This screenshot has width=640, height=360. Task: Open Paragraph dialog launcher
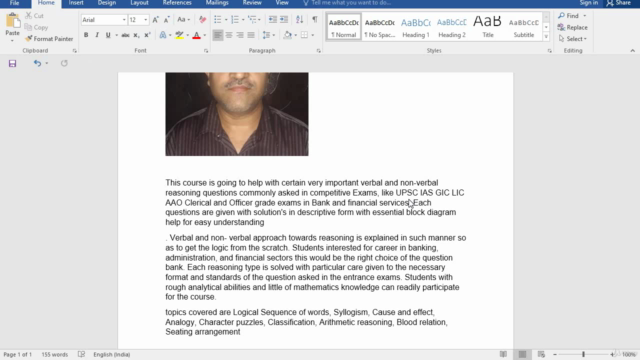click(318, 51)
